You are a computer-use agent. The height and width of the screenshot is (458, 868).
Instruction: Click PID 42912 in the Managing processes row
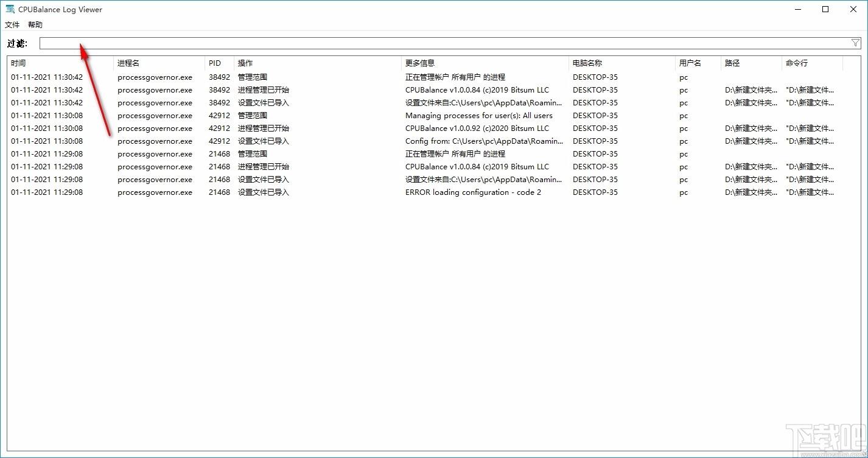click(220, 116)
